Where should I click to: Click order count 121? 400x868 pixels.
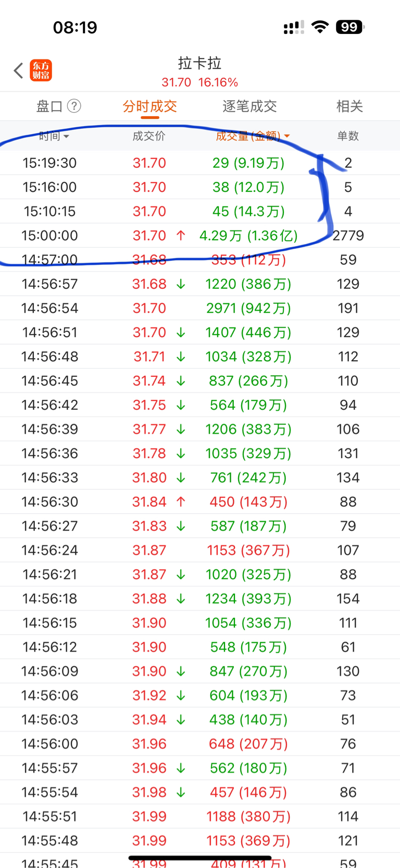[x=348, y=841]
